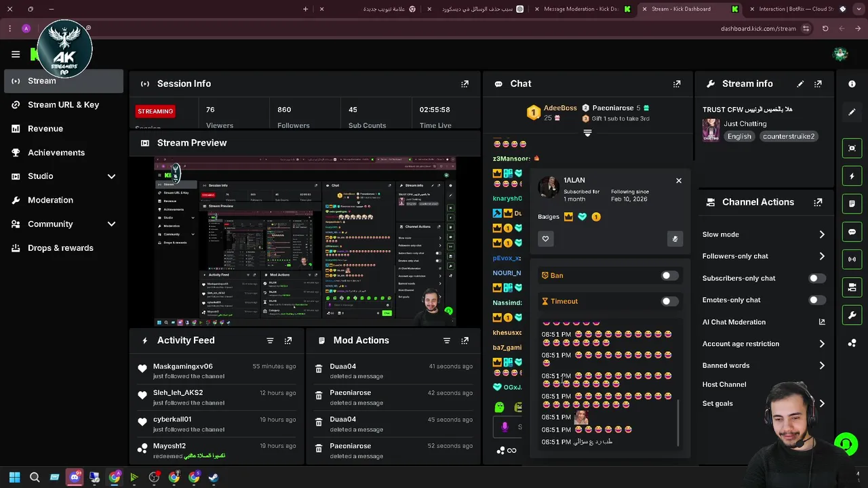Open AI Chat Moderation external link icon
868x488 pixels.
822,323
